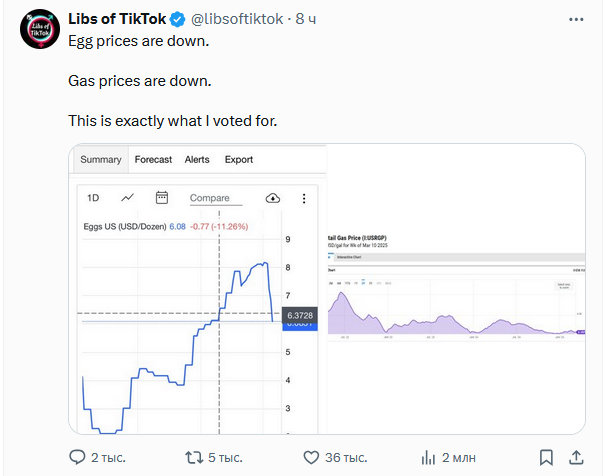Open the calendar date range picker
The image size is (611, 476).
tap(163, 198)
